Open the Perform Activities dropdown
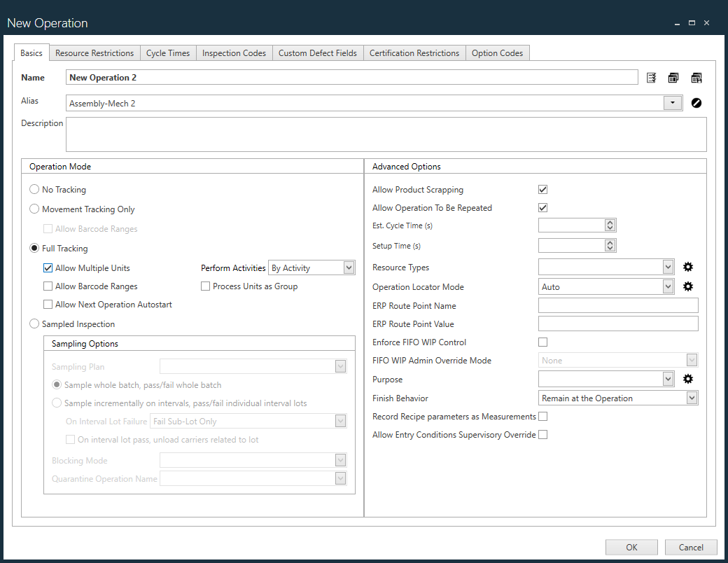The image size is (728, 563). pos(347,267)
